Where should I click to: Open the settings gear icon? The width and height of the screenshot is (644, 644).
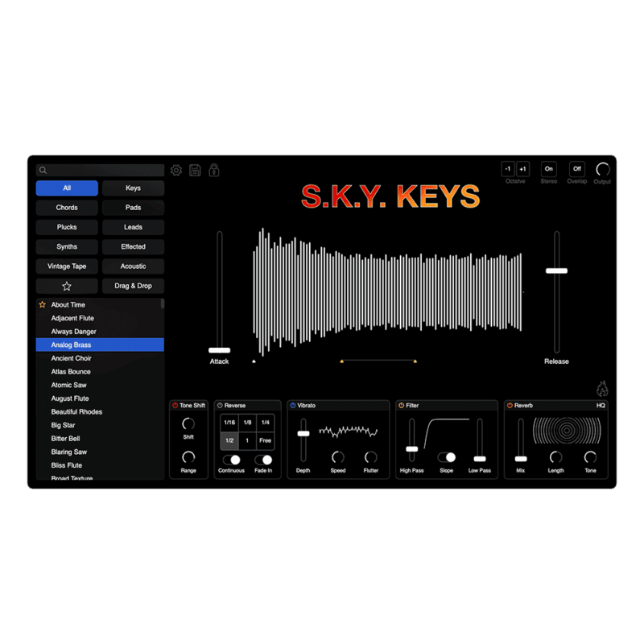(x=176, y=170)
